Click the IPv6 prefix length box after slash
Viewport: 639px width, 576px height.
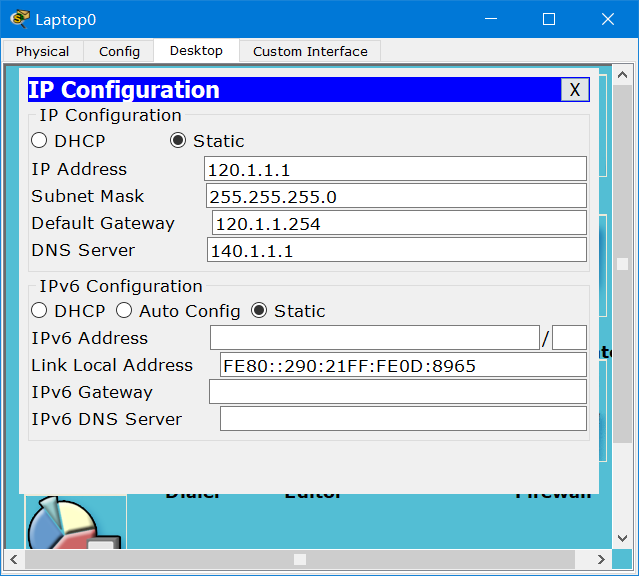(x=569, y=338)
